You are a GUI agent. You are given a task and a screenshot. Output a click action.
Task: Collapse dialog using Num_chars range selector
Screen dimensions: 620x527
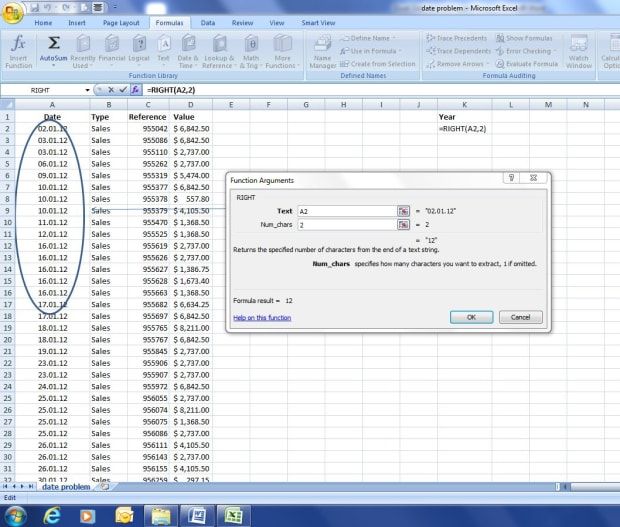tap(403, 225)
